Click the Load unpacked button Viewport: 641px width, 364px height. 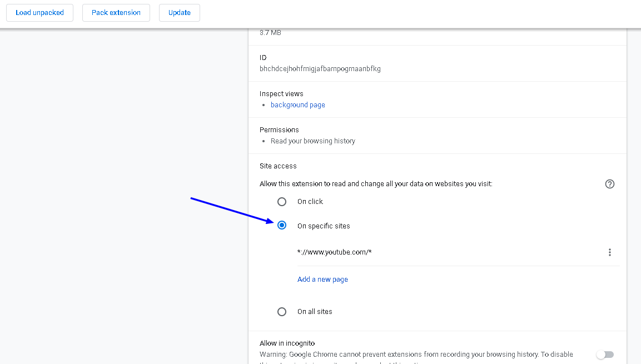coord(39,13)
